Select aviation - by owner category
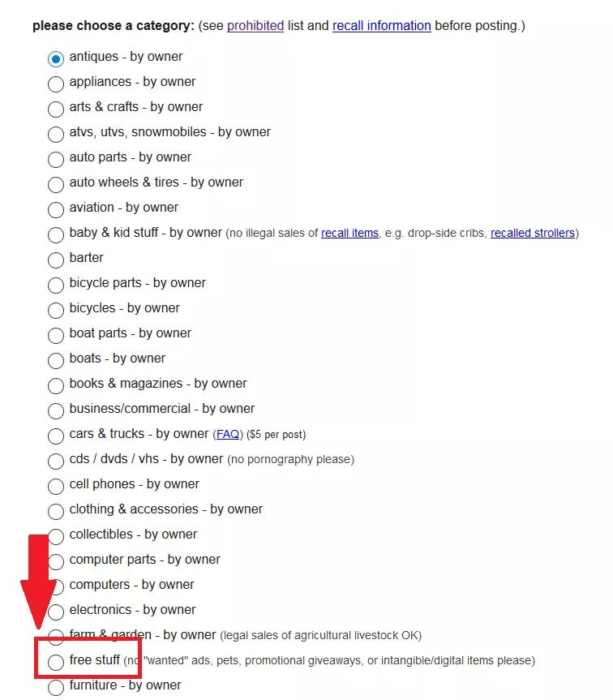613x700 pixels. [x=56, y=209]
